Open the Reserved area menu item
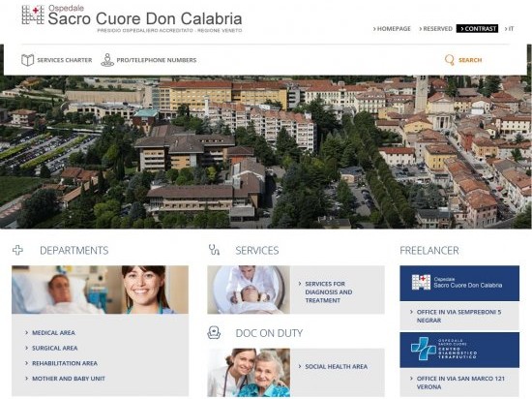532x399 pixels. click(435, 29)
